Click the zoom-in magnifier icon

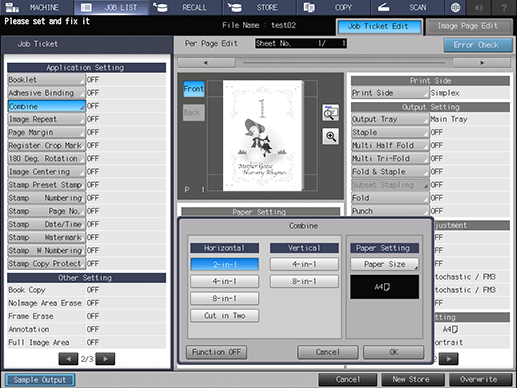point(330,137)
